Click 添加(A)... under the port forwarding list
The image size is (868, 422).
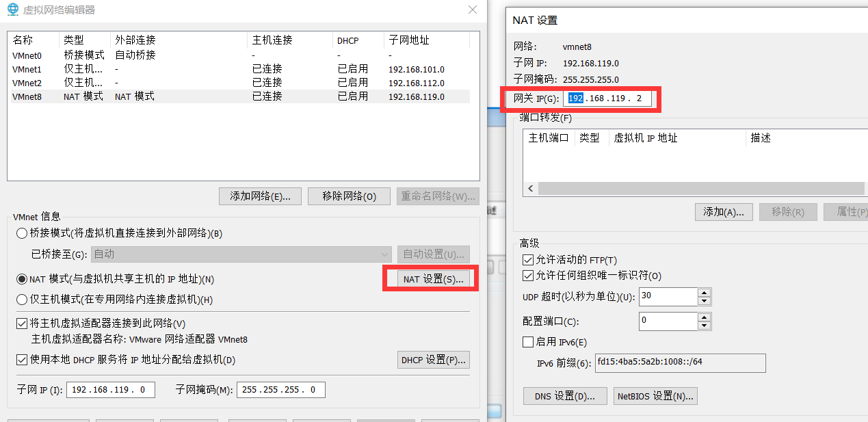click(724, 212)
